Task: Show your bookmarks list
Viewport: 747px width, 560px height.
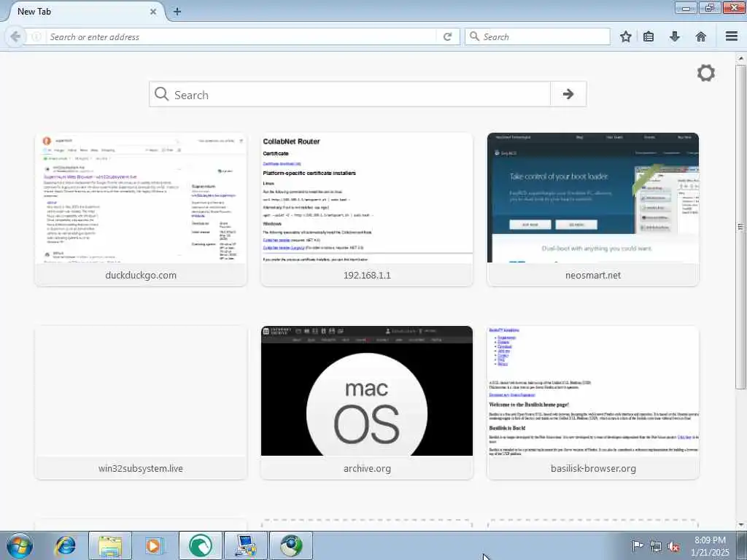Action: [649, 36]
